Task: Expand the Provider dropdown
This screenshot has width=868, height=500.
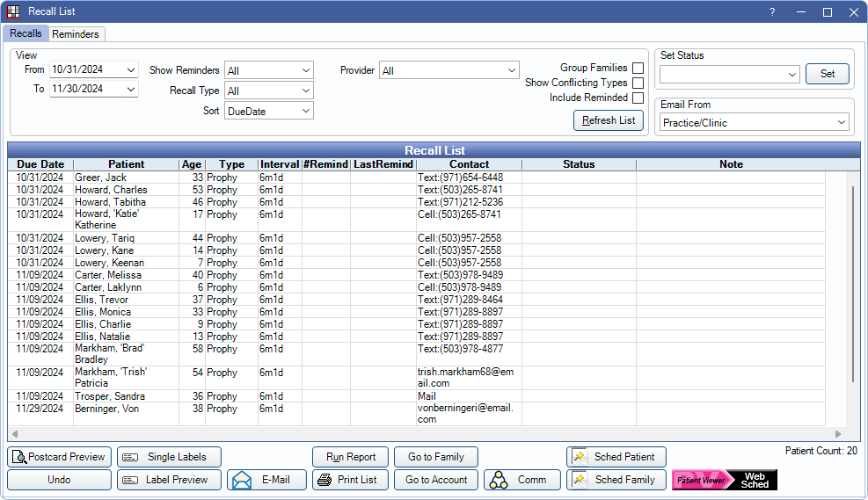Action: coord(449,70)
